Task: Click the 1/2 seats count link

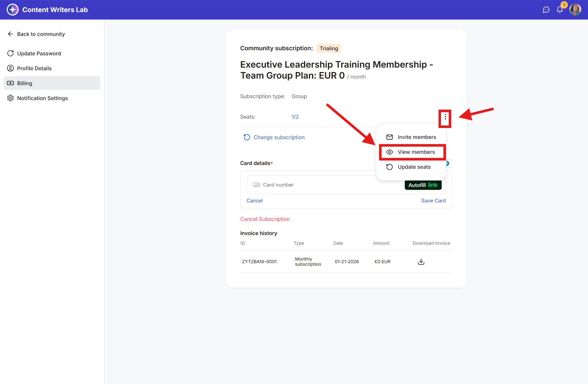Action: (x=295, y=117)
